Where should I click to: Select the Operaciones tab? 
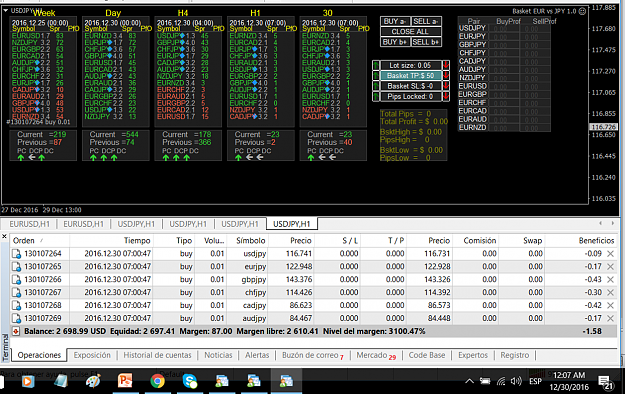(x=39, y=355)
